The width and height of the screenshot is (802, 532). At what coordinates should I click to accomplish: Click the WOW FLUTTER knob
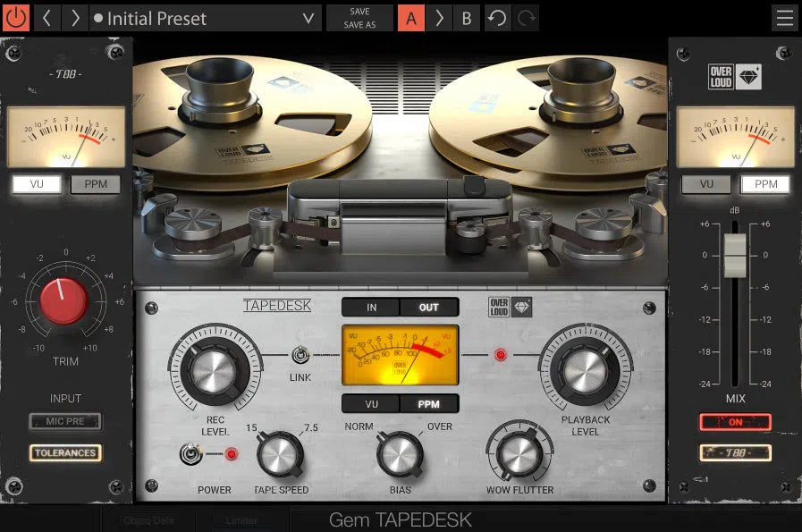(x=519, y=456)
